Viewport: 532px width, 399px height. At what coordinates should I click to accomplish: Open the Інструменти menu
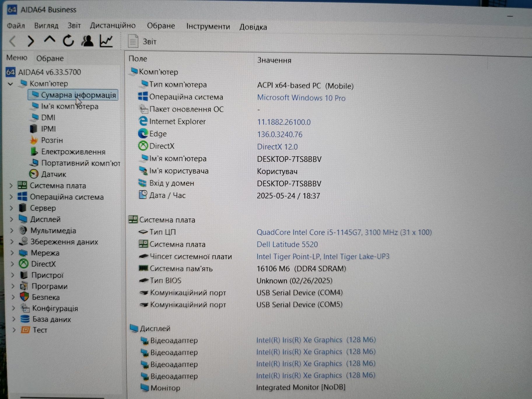tap(208, 27)
